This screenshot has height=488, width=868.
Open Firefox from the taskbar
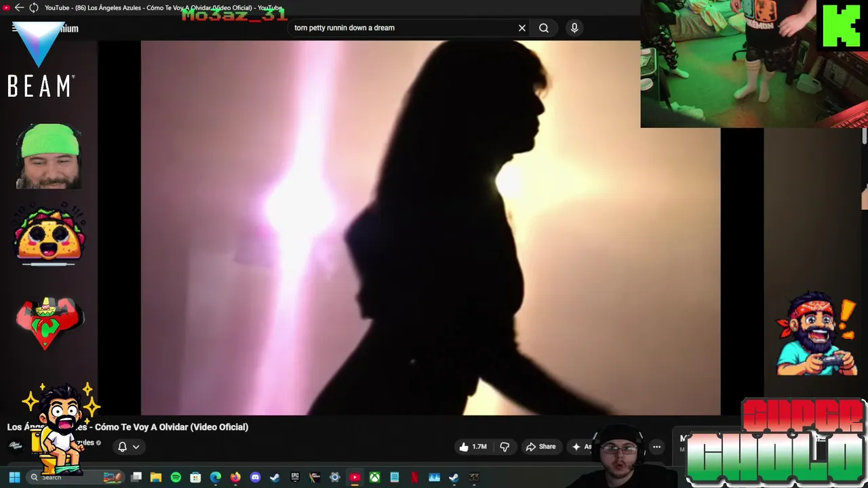(235, 477)
